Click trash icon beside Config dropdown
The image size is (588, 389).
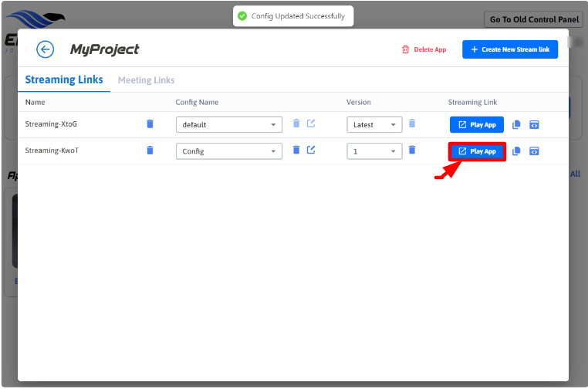296,151
